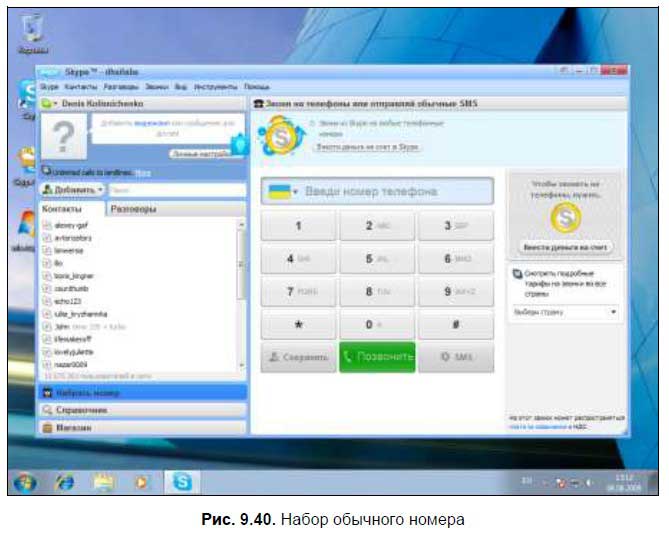Click the dial-pad icon on Набрать номер
Viewport: 669px width, 535px height.
coord(47,393)
